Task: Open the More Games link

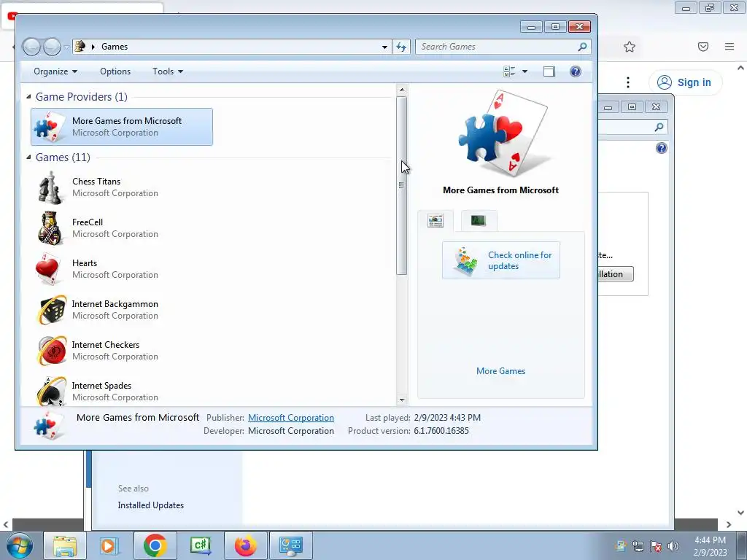Action: (500, 371)
